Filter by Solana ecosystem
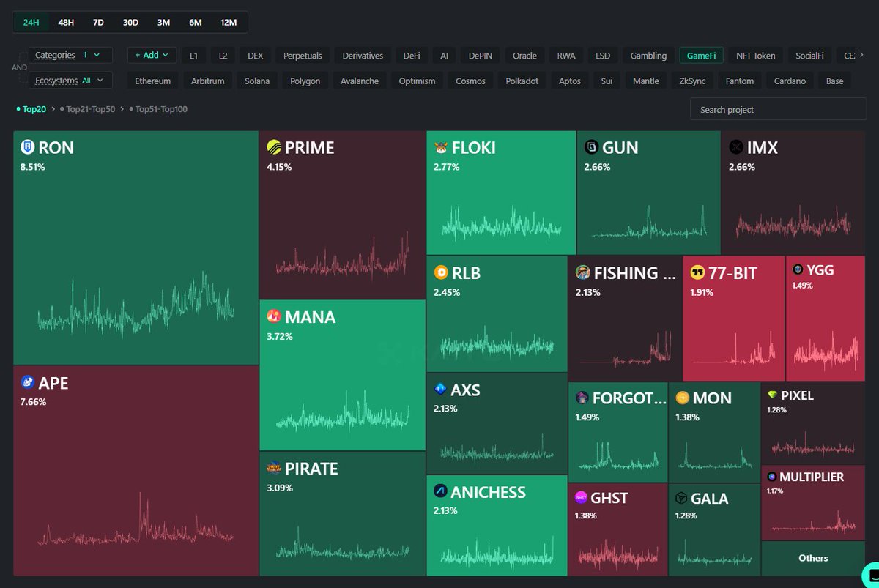This screenshot has width=879, height=588. (x=257, y=81)
